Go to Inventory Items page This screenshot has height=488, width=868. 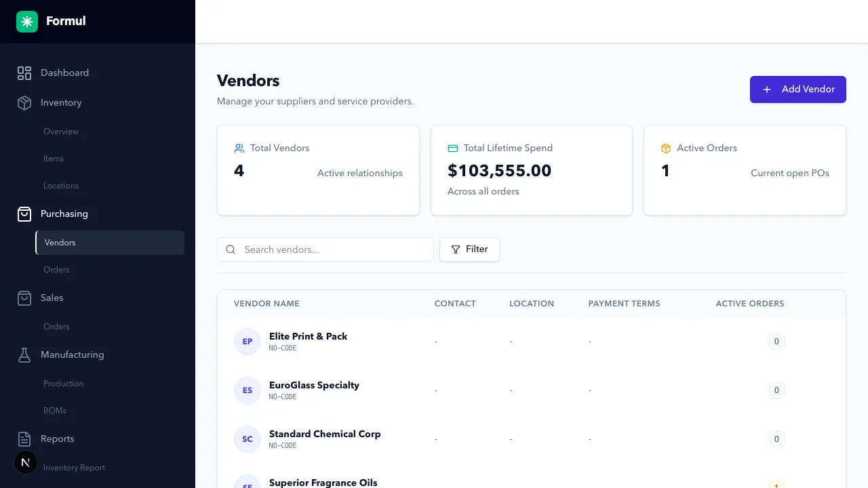coord(54,159)
